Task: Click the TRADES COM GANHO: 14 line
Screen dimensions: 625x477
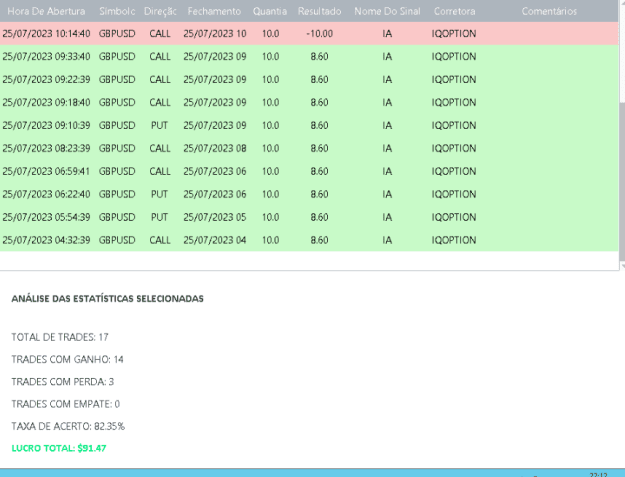Action: [67, 359]
